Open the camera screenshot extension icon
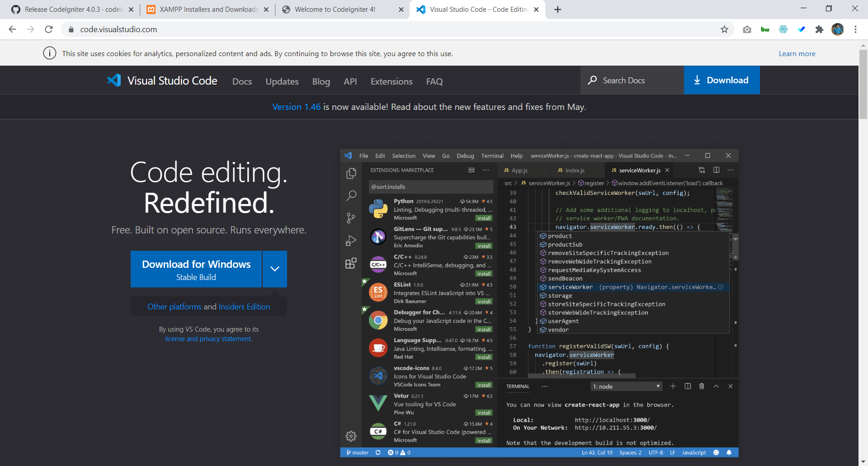 pos(747,29)
